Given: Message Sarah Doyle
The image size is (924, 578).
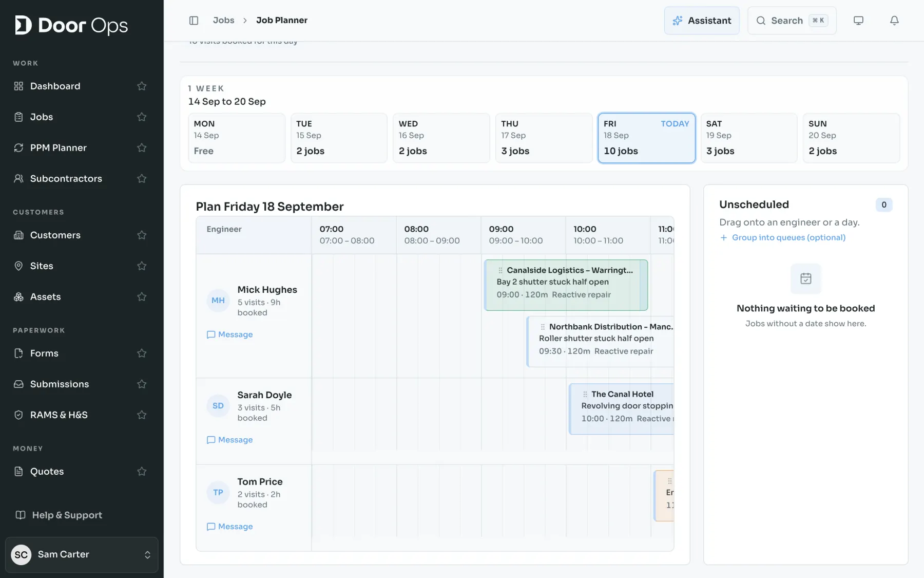Looking at the screenshot, I should pyautogui.click(x=229, y=440).
